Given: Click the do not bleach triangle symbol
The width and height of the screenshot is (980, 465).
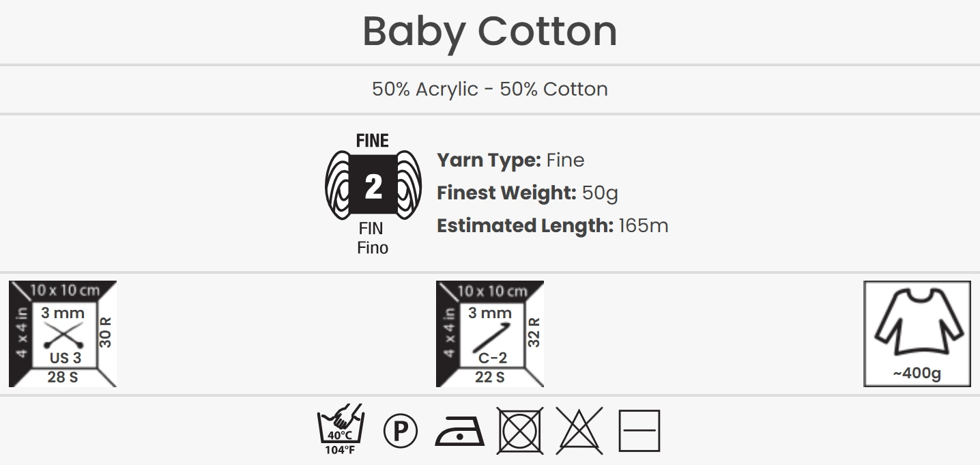Looking at the screenshot, I should (579, 430).
